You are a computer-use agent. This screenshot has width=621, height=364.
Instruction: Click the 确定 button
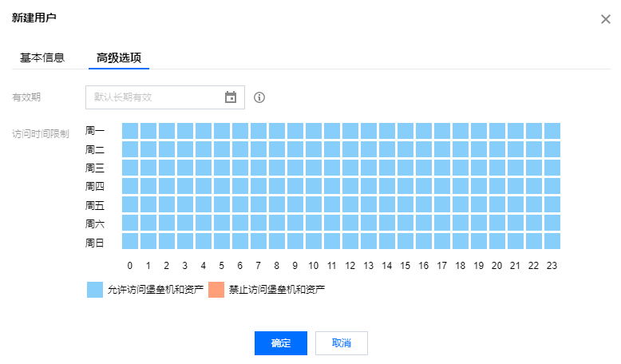(281, 343)
